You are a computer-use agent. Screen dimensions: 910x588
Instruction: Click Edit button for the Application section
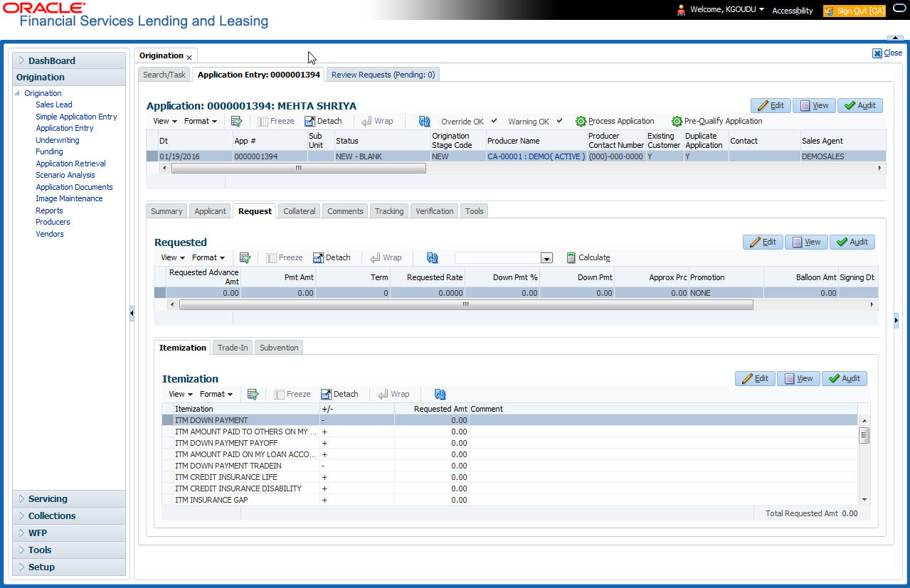(771, 105)
